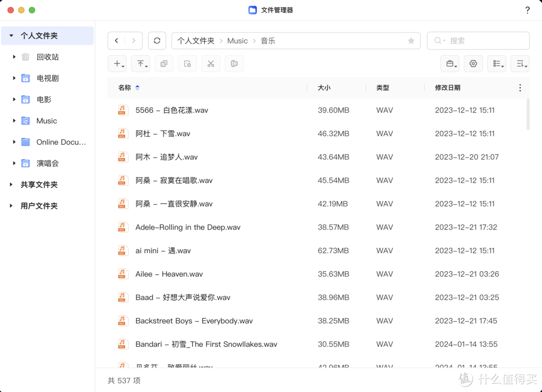Viewport: 542px width, 392px height.
Task: Click the refresh icon in the path bar
Action: point(157,41)
